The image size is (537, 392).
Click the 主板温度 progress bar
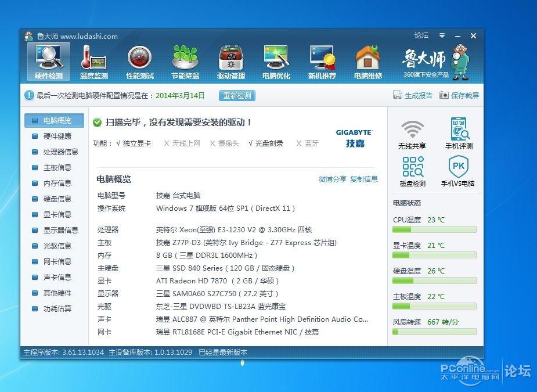coord(434,306)
